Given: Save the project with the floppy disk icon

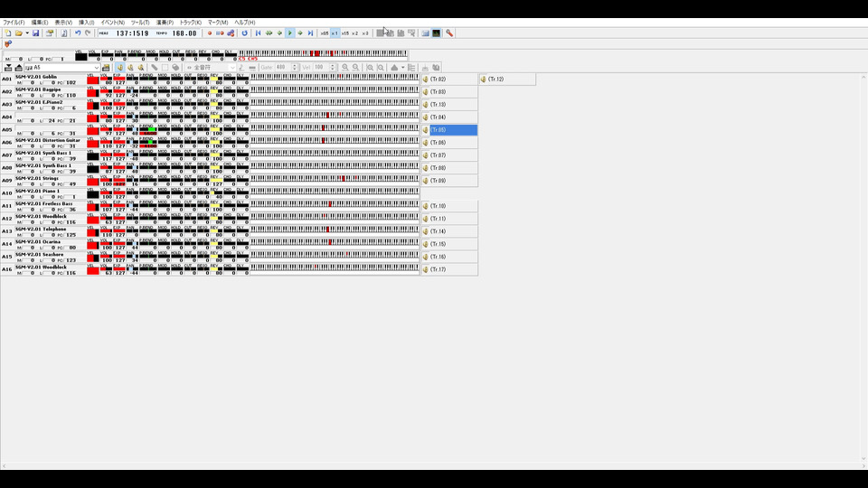Looking at the screenshot, I should 35,33.
